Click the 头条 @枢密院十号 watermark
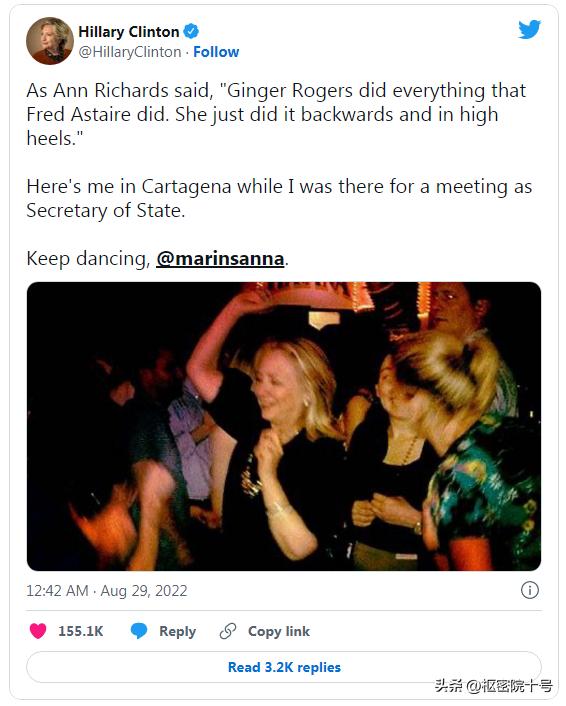Screen dimensions: 566x706 point(494,686)
